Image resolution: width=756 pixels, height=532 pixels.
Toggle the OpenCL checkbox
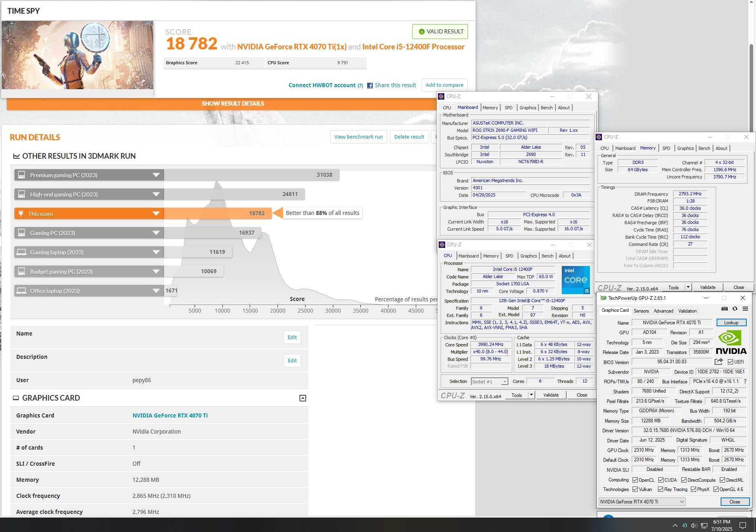point(635,480)
